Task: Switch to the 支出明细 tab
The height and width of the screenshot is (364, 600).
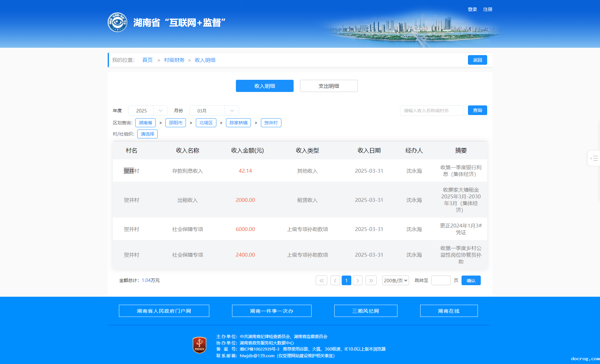Action: [329, 86]
